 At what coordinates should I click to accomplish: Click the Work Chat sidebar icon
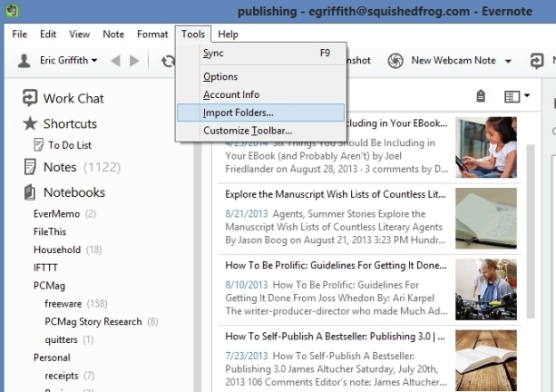coord(30,98)
